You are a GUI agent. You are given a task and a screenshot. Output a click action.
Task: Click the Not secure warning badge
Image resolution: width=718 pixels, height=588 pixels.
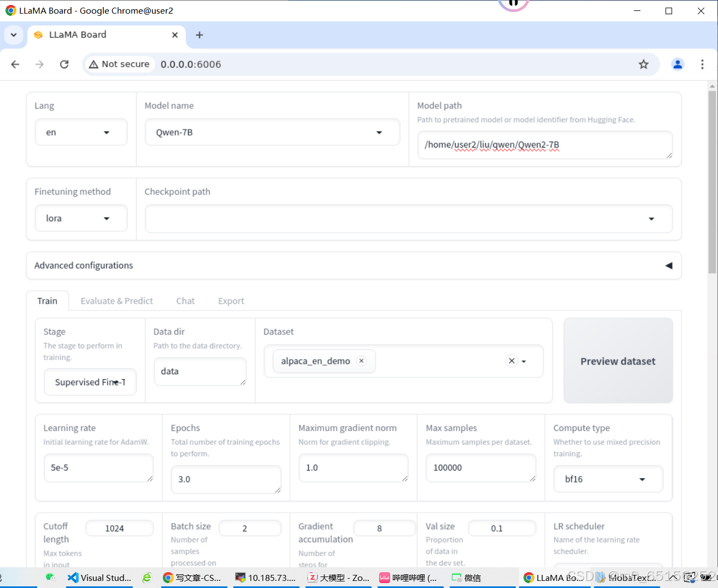coord(119,64)
